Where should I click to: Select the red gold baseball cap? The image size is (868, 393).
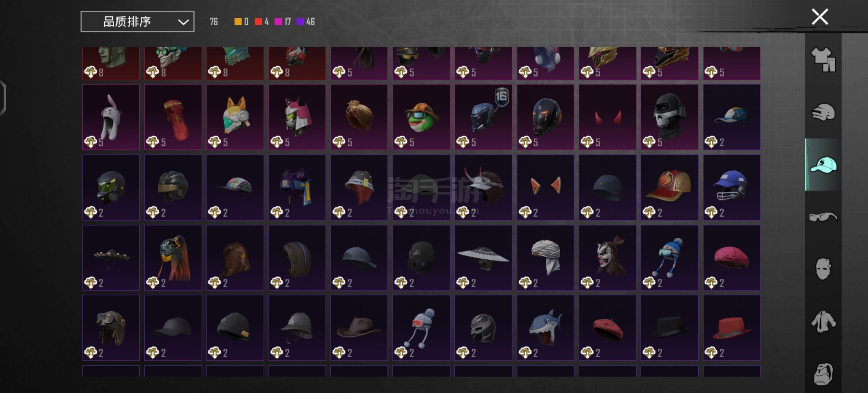click(670, 187)
